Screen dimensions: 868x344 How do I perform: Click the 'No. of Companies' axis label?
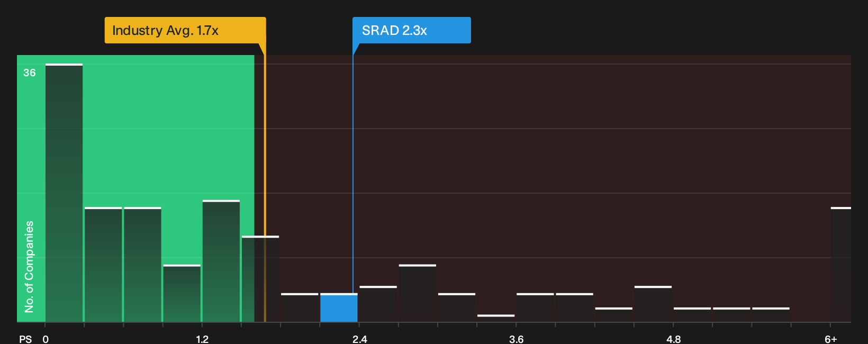pyautogui.click(x=29, y=267)
